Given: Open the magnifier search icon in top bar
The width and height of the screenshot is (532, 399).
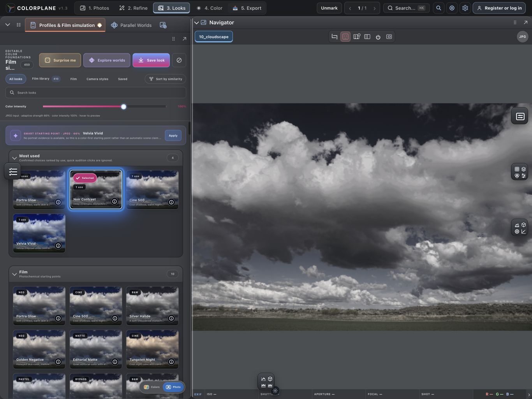Looking at the screenshot, I should tap(439, 8).
